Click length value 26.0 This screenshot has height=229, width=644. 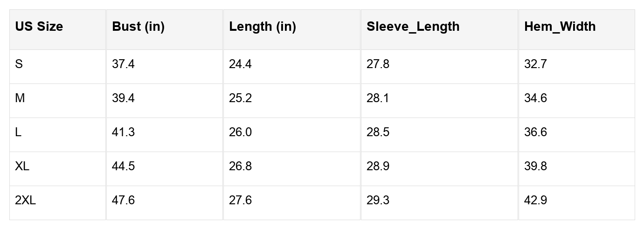240,132
